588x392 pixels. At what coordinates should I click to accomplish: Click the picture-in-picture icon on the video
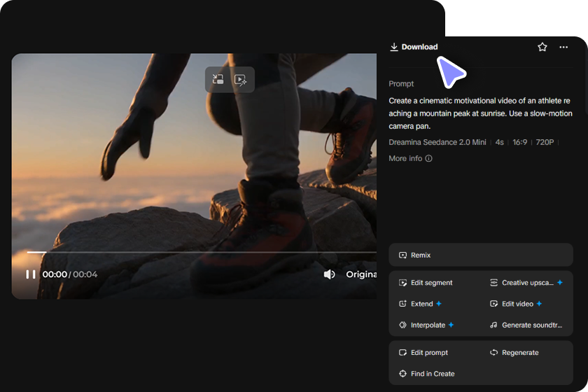pyautogui.click(x=218, y=79)
